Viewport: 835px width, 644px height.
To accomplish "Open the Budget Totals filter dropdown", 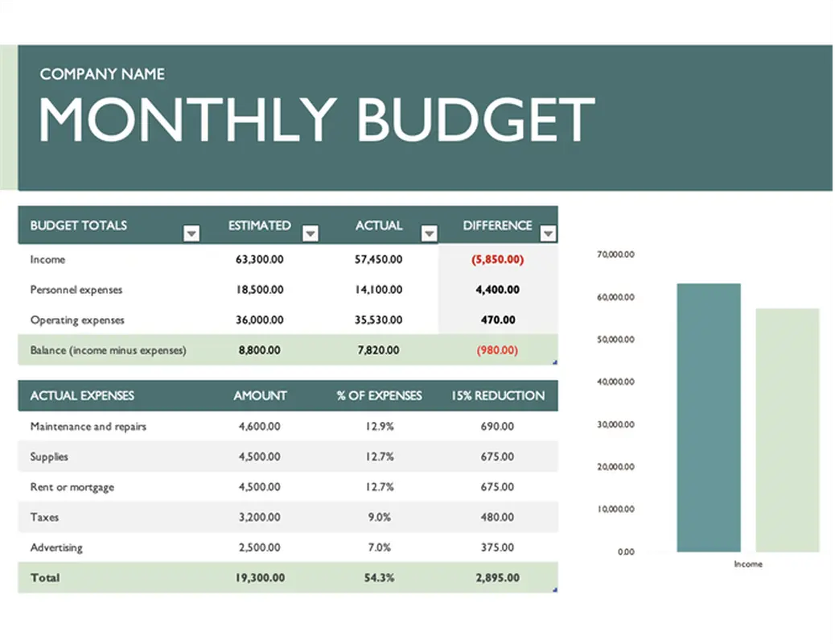I will [x=192, y=233].
